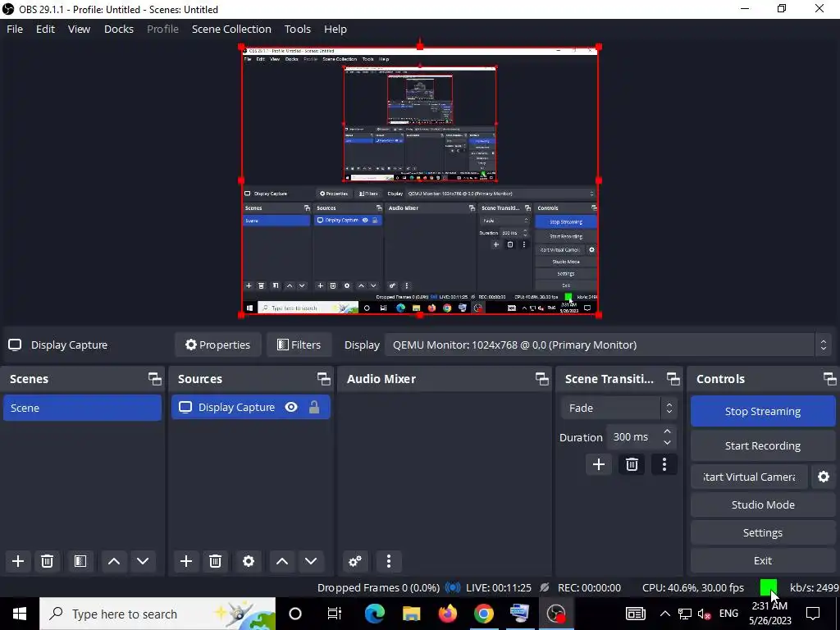This screenshot has width=840, height=630.
Task: Open the File menu
Action: click(x=15, y=29)
